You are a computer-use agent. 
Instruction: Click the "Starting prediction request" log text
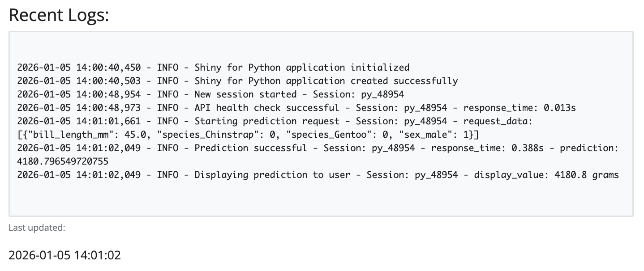point(266,122)
